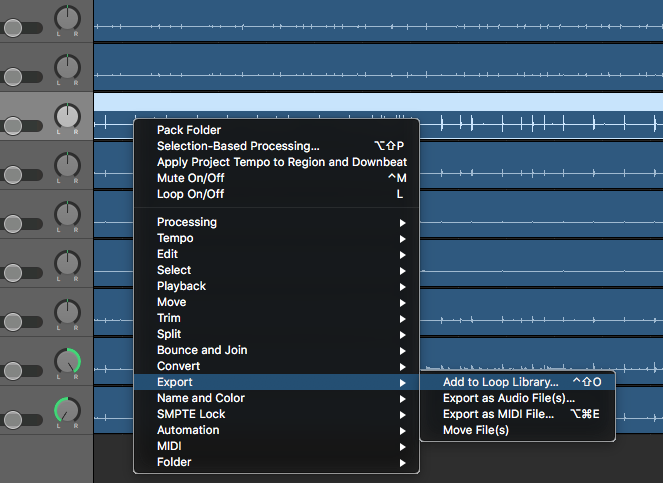
Task: Click the green pan knob on the bottom track
Action: point(67,410)
